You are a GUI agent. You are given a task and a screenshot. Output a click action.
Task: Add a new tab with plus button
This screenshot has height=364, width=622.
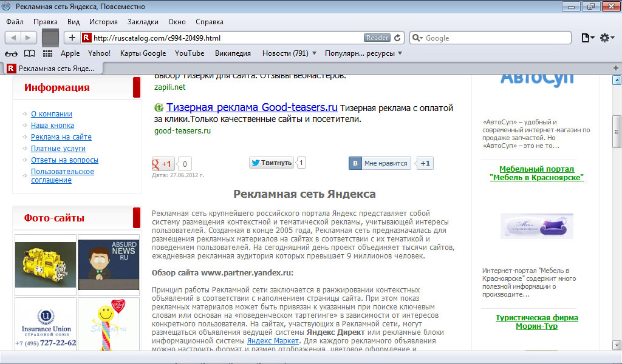(x=616, y=68)
